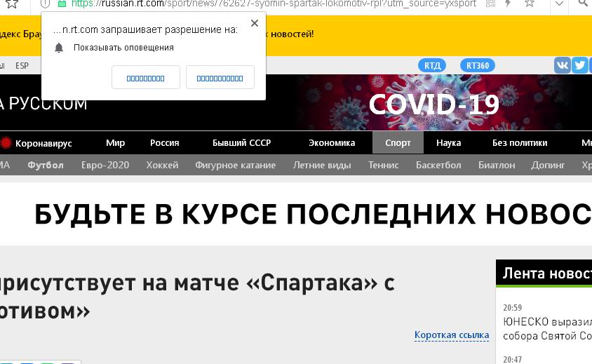
Task: Select the Футбол subsection
Action: click(x=46, y=165)
